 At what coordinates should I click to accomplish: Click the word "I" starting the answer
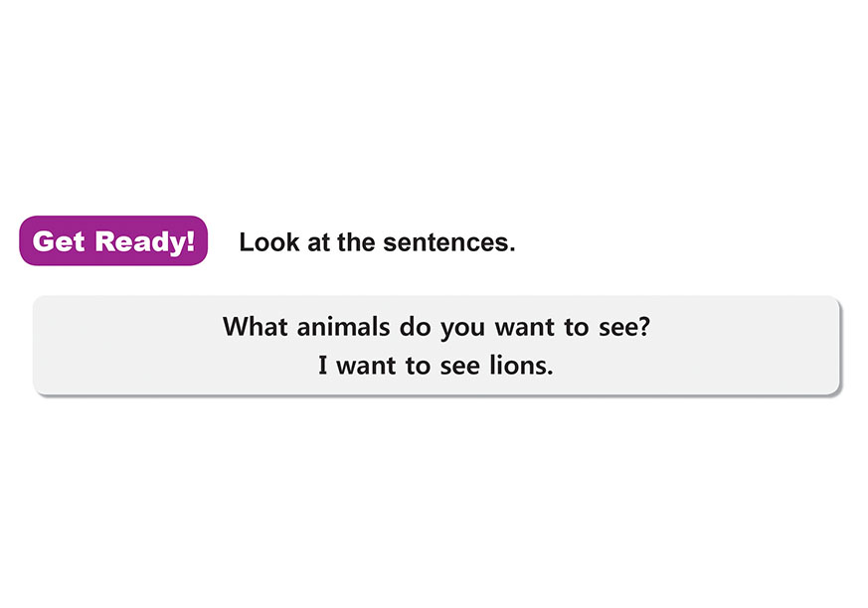pos(323,366)
